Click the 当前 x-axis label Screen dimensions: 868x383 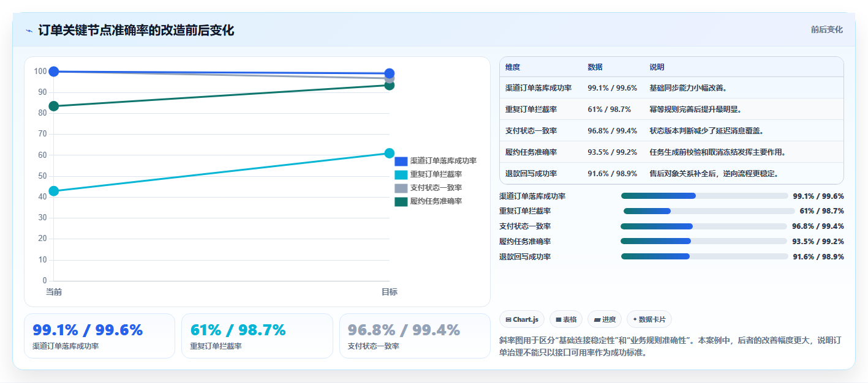[x=54, y=292]
